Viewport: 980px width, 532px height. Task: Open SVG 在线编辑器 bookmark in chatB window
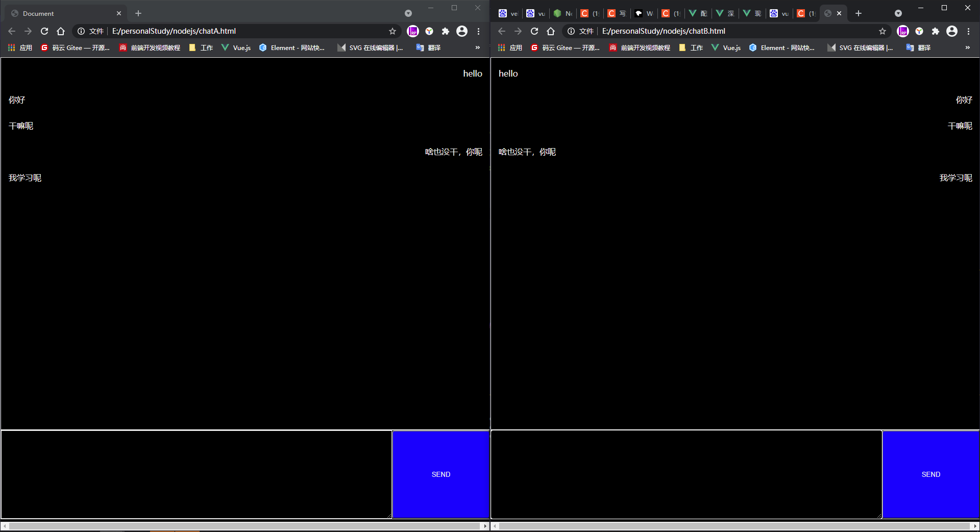(x=861, y=47)
